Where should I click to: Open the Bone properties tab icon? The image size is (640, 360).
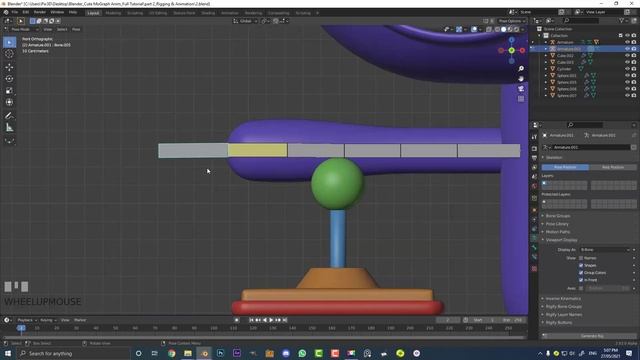click(534, 247)
